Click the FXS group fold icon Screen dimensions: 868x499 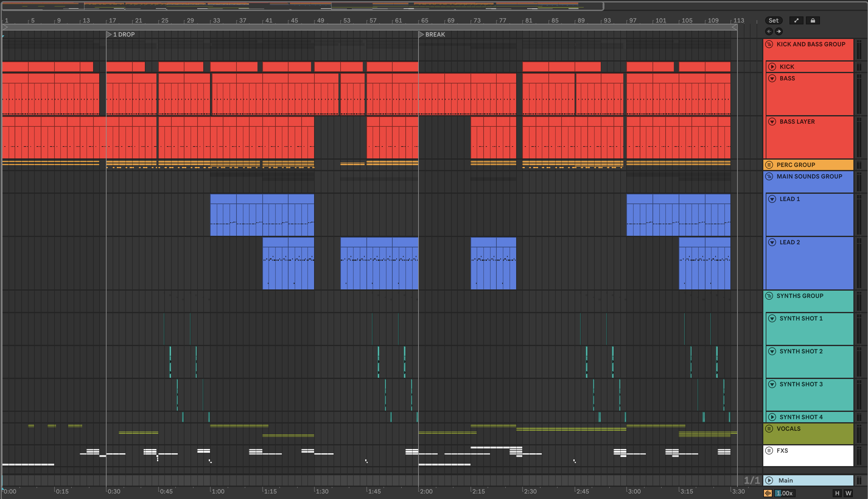pyautogui.click(x=769, y=450)
